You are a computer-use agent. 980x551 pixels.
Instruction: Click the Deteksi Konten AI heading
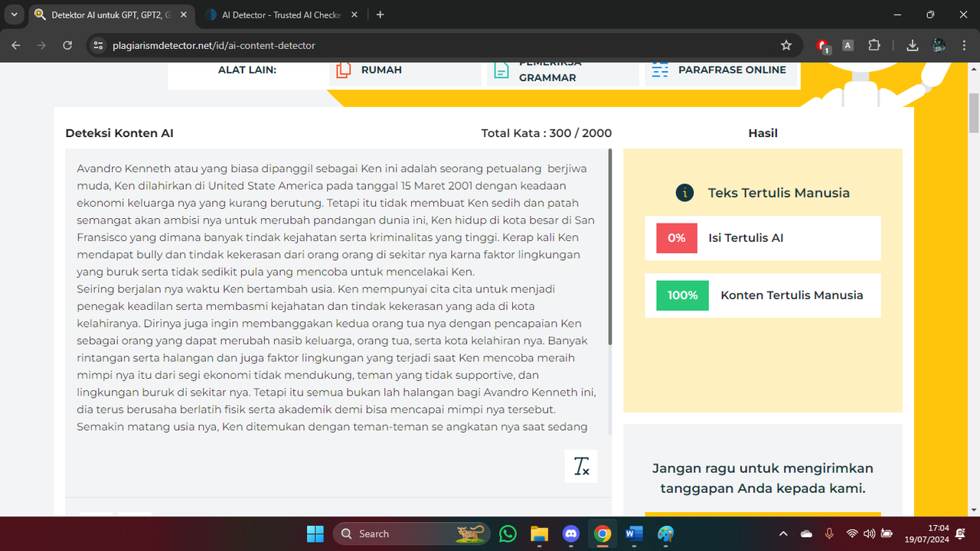pyautogui.click(x=119, y=133)
